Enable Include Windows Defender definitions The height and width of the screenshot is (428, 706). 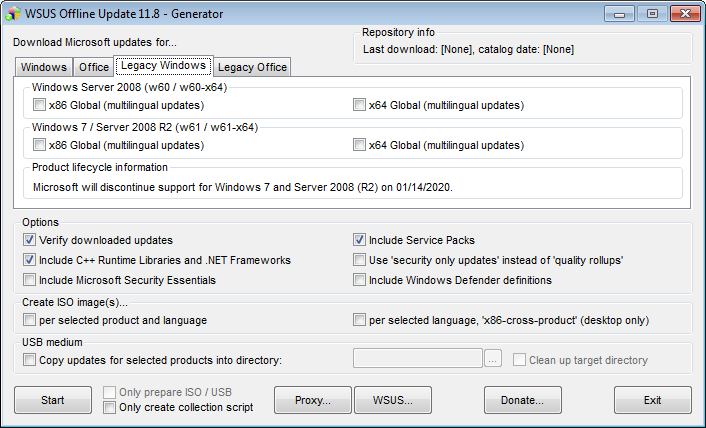coord(359,280)
